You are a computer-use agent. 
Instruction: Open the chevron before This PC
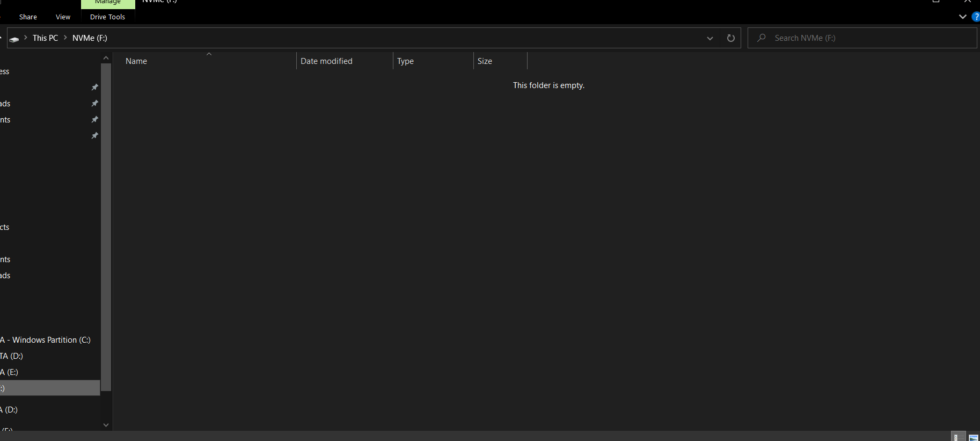click(x=26, y=38)
